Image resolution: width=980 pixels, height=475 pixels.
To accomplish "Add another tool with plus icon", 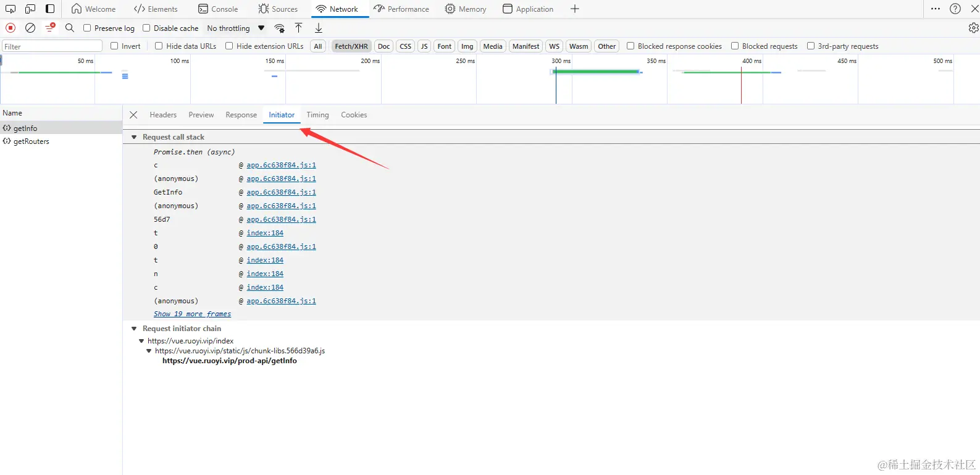I will [575, 9].
